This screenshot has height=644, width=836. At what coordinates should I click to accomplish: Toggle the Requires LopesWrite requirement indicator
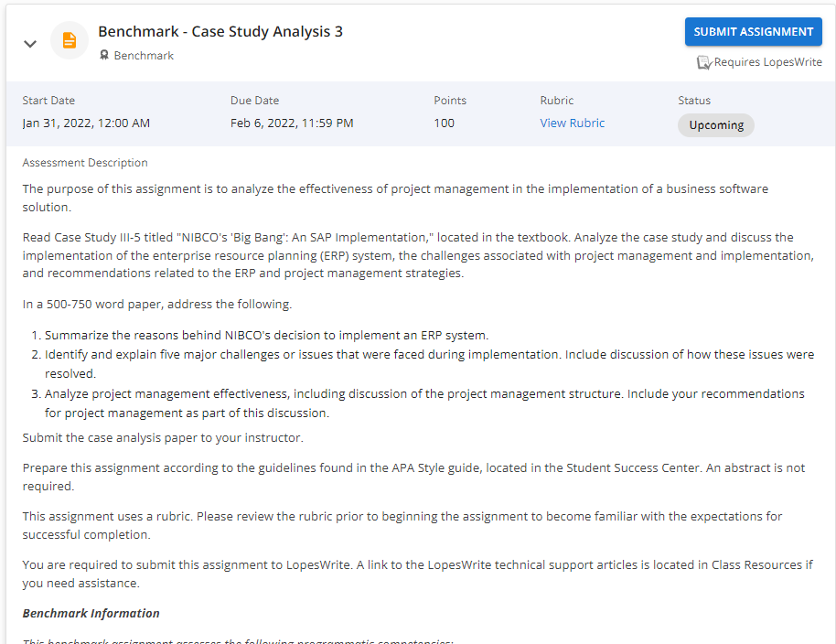pyautogui.click(x=703, y=61)
